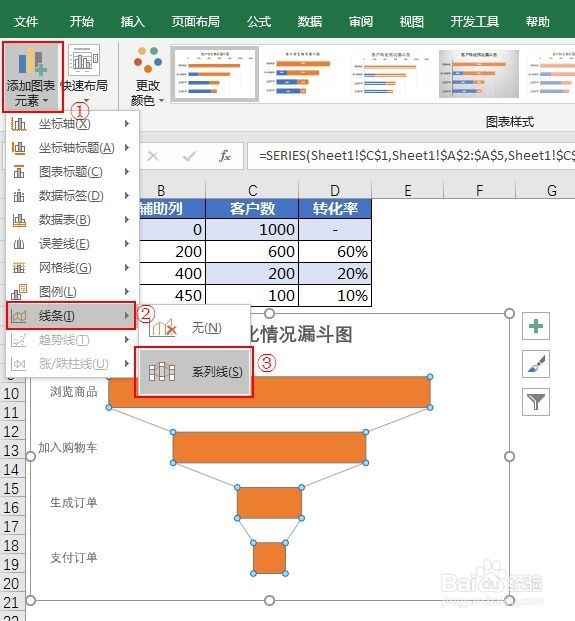Viewport: 575px width, 621px height.
Task: Expand arrow next to 数据标签(D)
Action: pyautogui.click(x=127, y=195)
